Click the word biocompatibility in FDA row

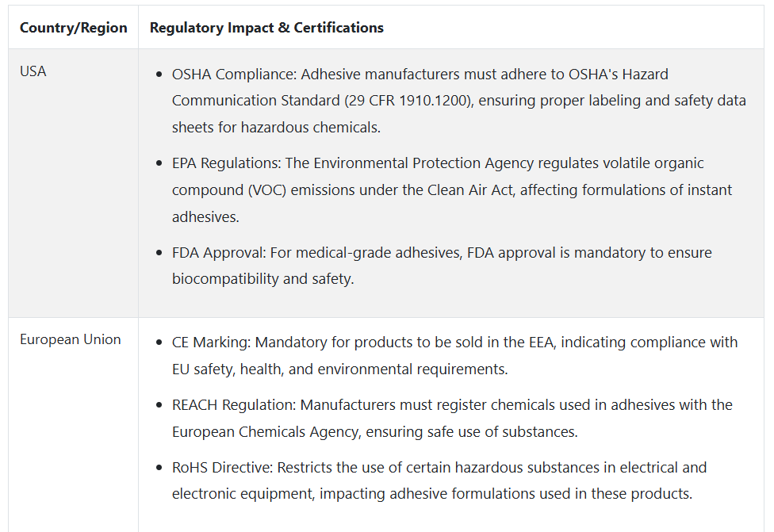point(225,279)
